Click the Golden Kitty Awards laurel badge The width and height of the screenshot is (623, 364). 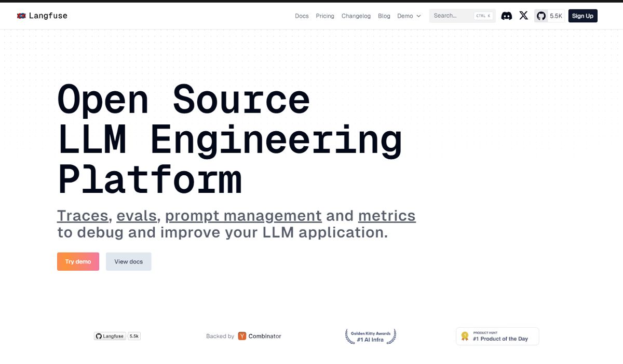click(x=370, y=336)
